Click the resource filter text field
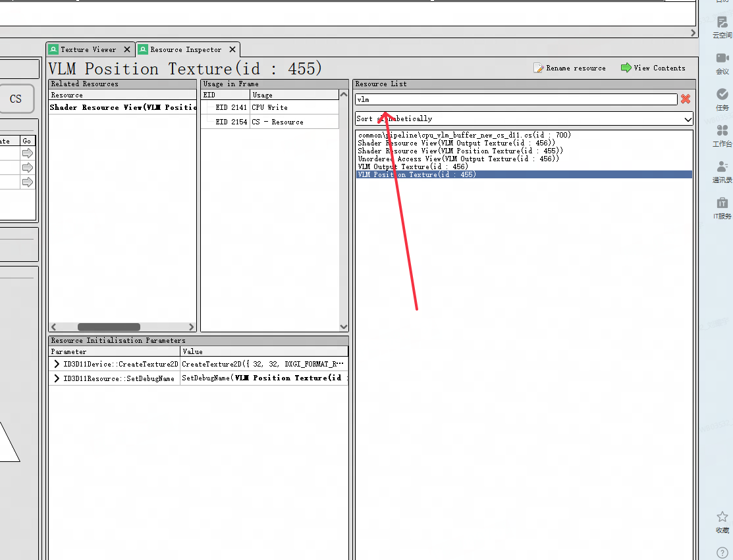 (516, 99)
